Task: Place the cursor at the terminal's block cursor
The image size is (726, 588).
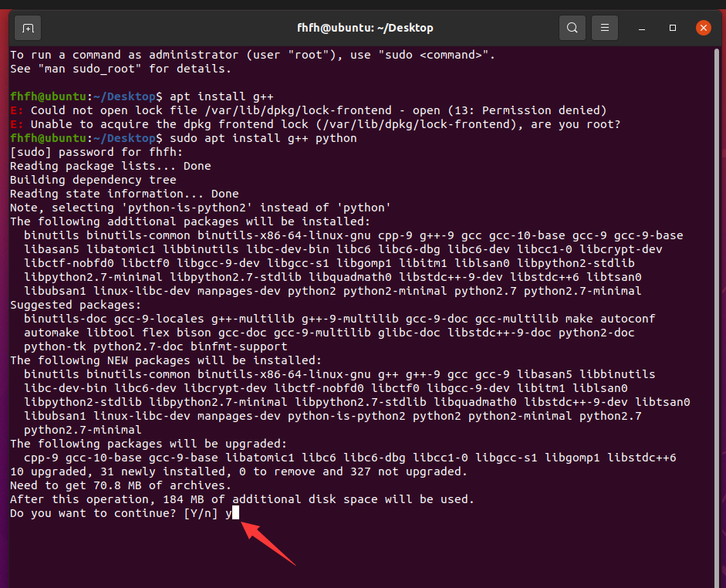Action: pos(236,513)
